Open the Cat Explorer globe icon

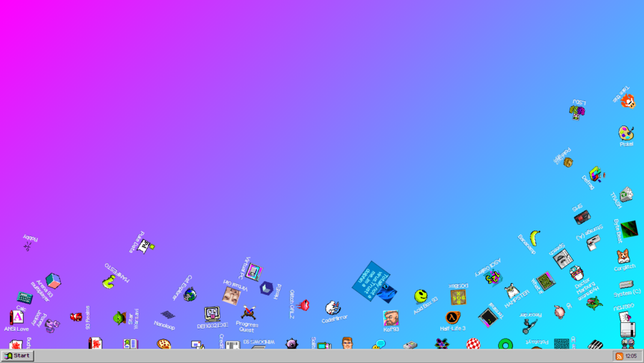point(190,294)
